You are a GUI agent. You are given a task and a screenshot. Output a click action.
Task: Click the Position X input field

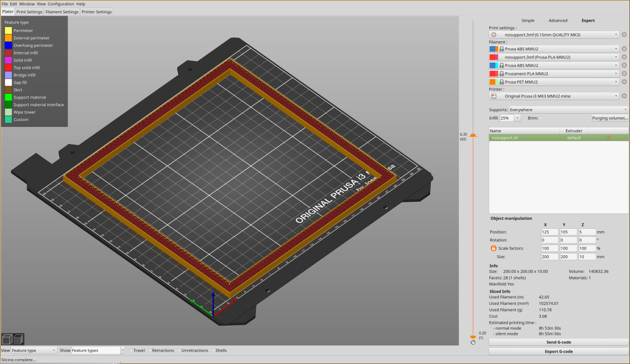549,232
